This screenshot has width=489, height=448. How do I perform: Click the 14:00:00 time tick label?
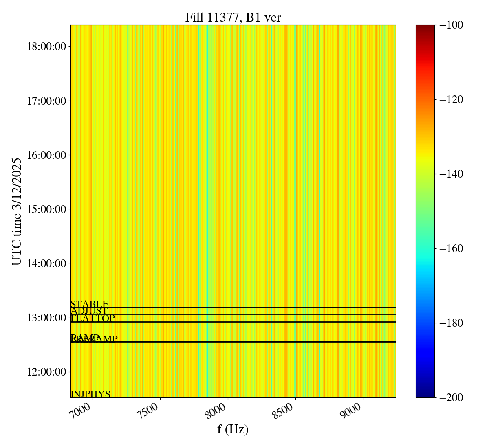coord(46,264)
